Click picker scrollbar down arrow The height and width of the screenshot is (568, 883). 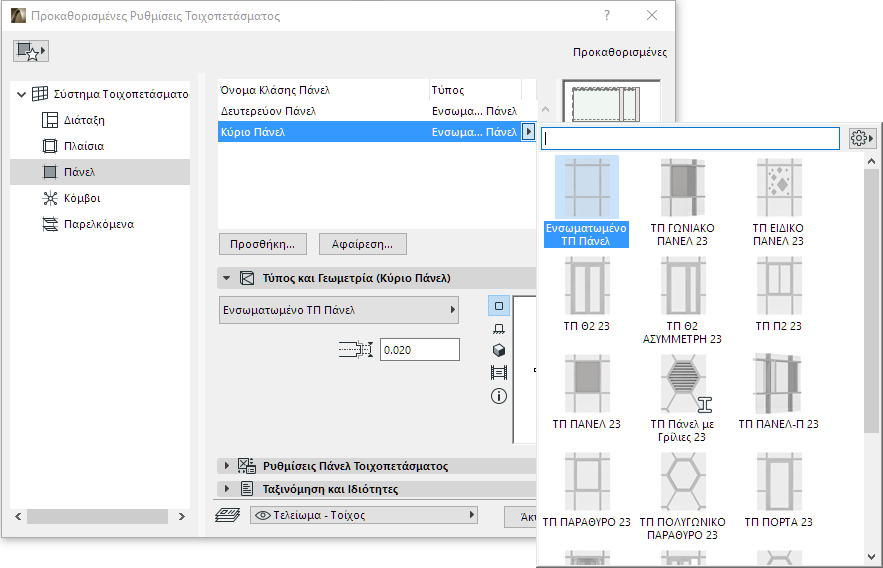click(871, 557)
